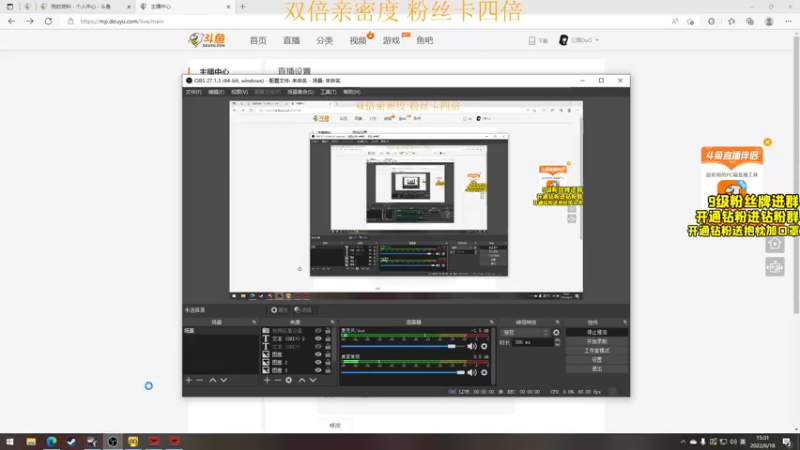Click the OBS Studio taskbar icon

point(113,441)
